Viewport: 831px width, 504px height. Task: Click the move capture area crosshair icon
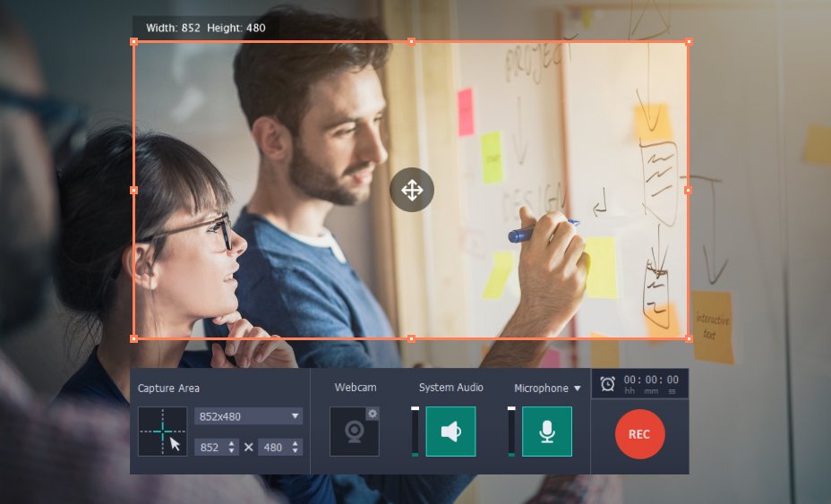412,190
